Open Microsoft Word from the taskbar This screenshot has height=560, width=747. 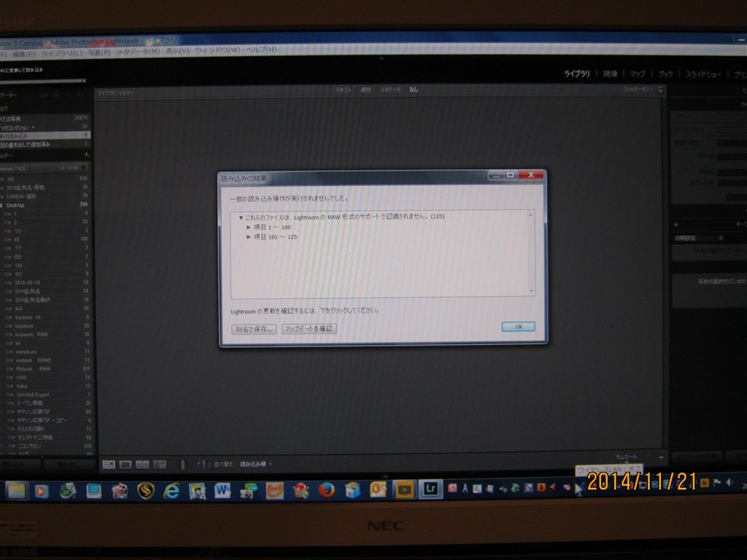coord(222,491)
